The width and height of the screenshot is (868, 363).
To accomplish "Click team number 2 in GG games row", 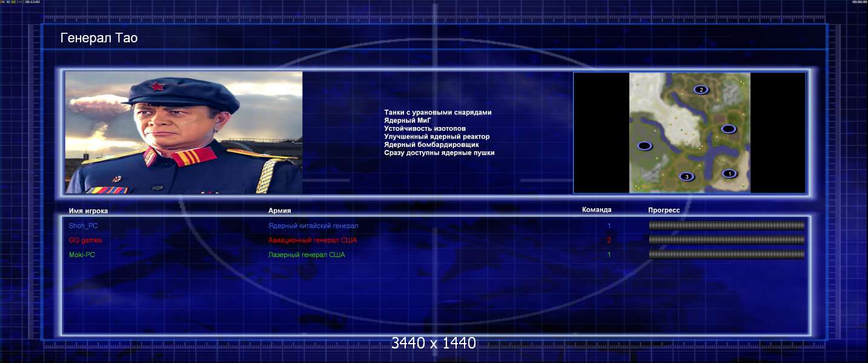I will click(x=609, y=240).
